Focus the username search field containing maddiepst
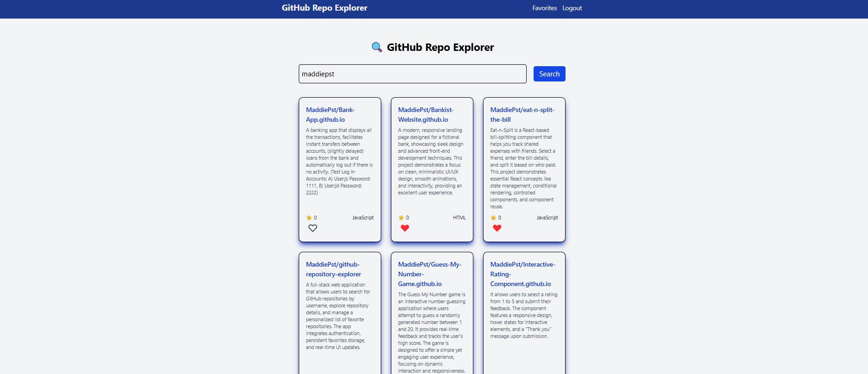This screenshot has width=868, height=374. click(x=413, y=74)
